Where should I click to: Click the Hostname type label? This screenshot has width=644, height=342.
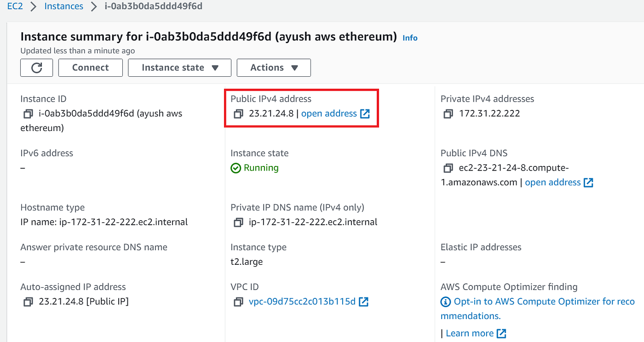[52, 207]
